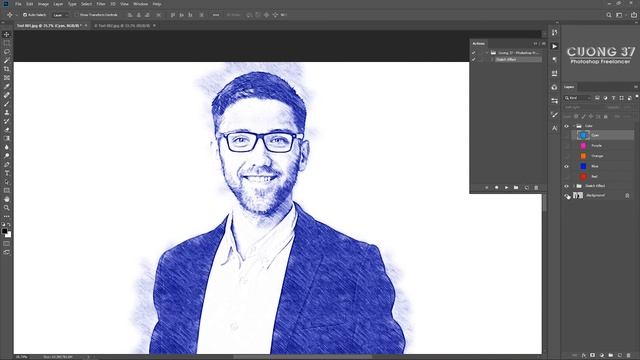
Task: Show the Red layer via visibility box
Action: coord(567,177)
